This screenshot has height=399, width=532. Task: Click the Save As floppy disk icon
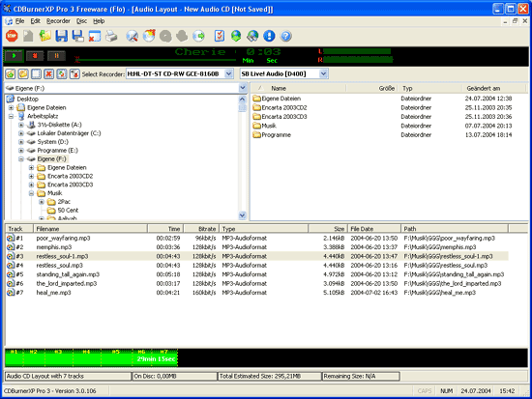click(x=78, y=36)
